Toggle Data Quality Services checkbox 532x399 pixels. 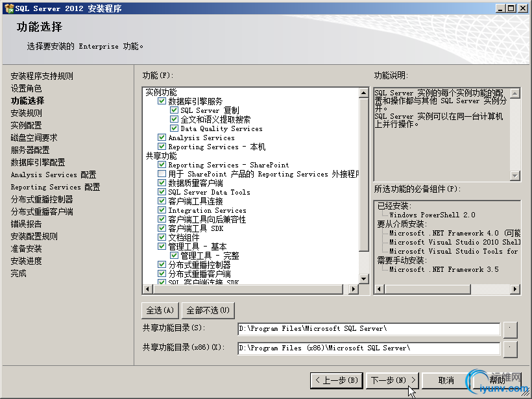174,128
